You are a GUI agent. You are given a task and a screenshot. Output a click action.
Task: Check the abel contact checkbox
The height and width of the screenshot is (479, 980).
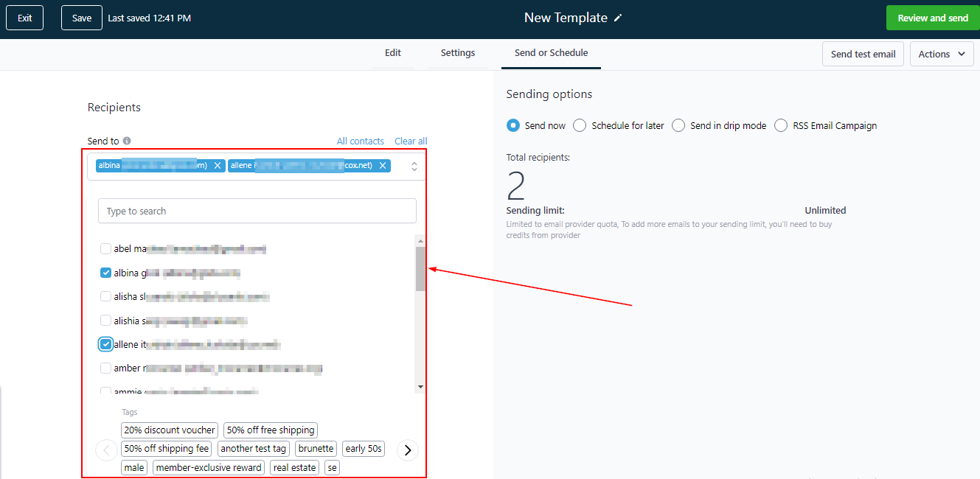pos(106,249)
